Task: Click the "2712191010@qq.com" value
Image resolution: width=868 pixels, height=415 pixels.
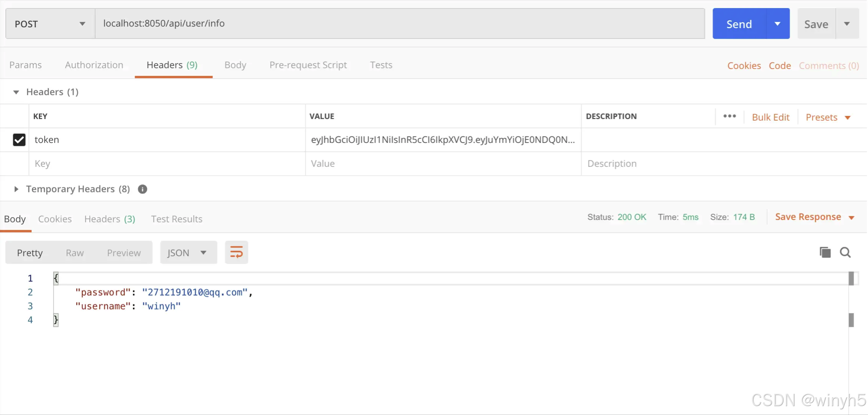Action: 195,292
